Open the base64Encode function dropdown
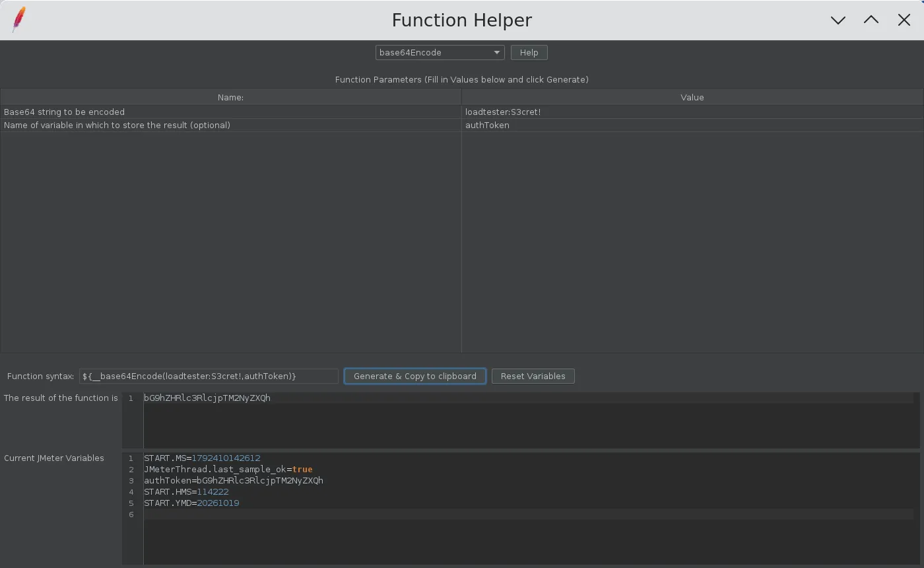Image resolution: width=924 pixels, height=568 pixels. (440, 53)
